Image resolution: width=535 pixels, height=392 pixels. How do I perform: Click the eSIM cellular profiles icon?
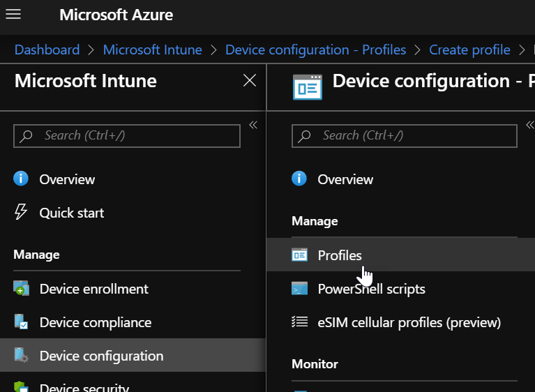(299, 322)
